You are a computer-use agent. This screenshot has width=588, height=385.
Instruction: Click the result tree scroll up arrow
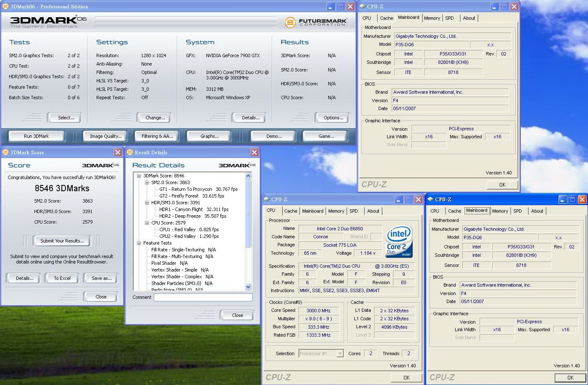coord(248,176)
